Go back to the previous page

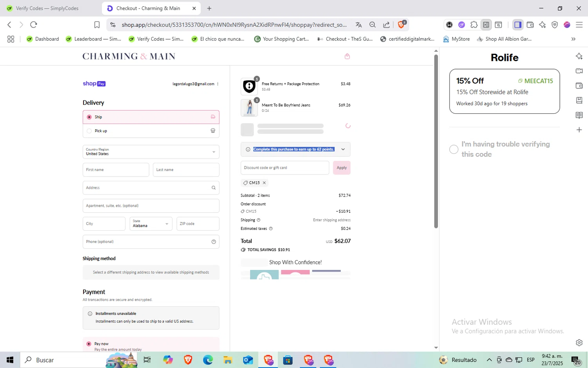[9, 25]
